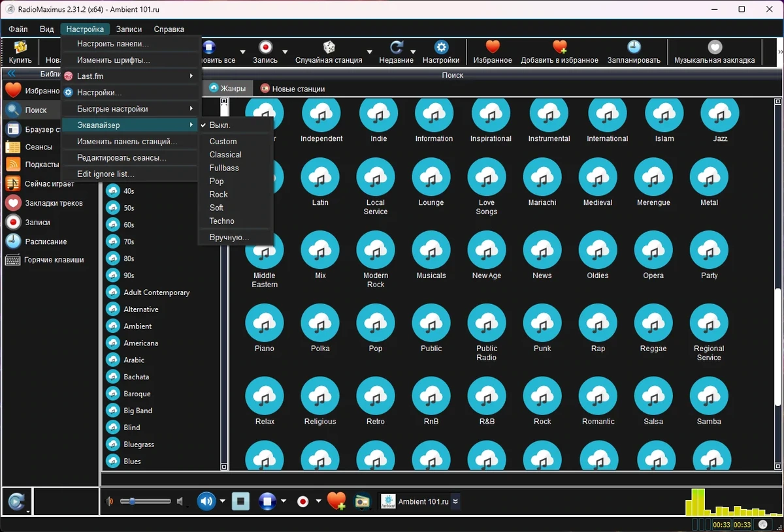Mute sound with the speaker button
This screenshot has height=532, width=784.
[x=207, y=501]
